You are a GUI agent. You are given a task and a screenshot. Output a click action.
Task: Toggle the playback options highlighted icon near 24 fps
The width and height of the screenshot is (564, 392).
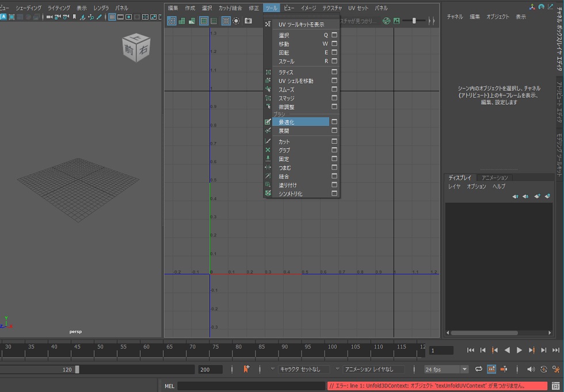(491, 369)
